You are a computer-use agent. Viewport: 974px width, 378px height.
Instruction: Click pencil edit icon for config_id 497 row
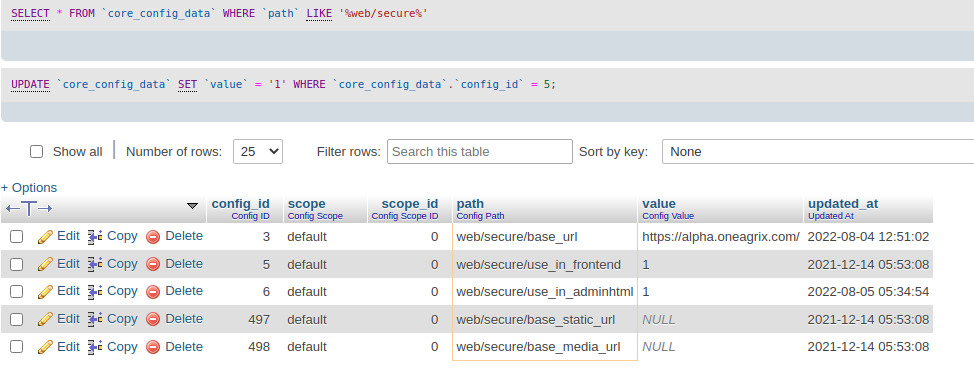tap(45, 319)
